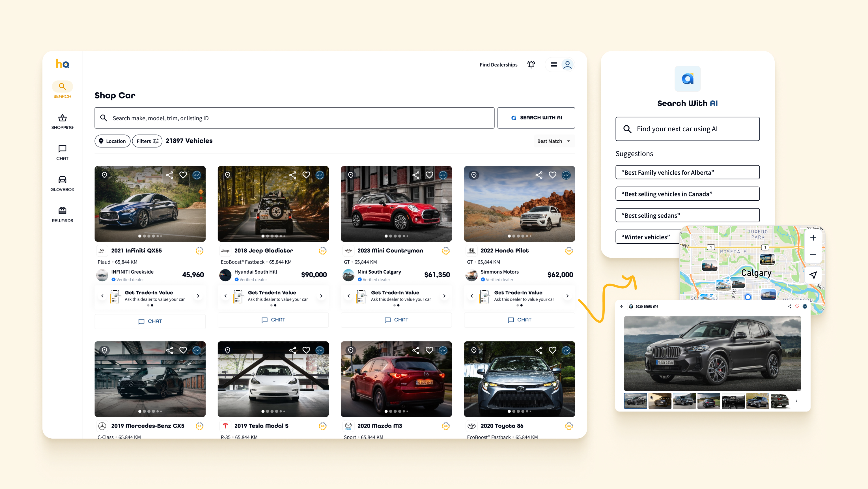Viewport: 868px width, 489px height.
Task: Share the 2018 Jeep Gladiator listing
Action: [x=292, y=175]
